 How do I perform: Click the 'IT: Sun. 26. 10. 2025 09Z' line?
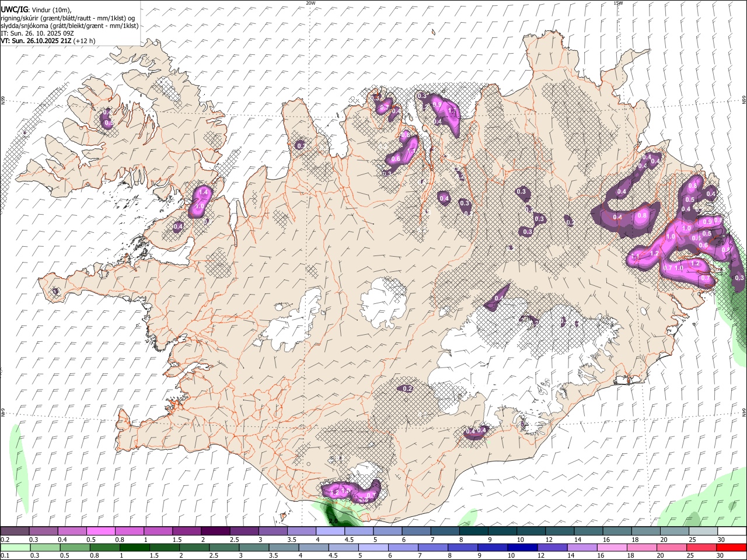point(37,33)
